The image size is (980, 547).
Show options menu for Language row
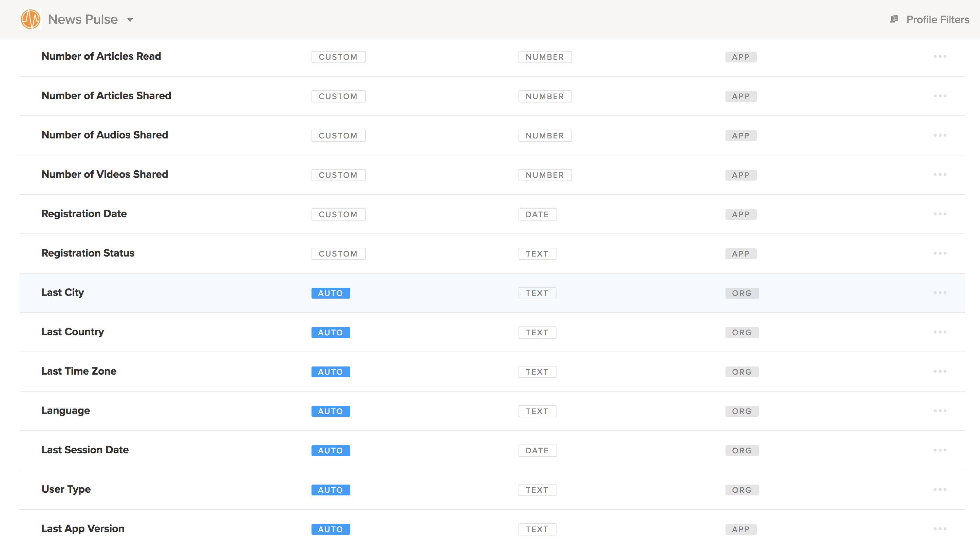940,411
